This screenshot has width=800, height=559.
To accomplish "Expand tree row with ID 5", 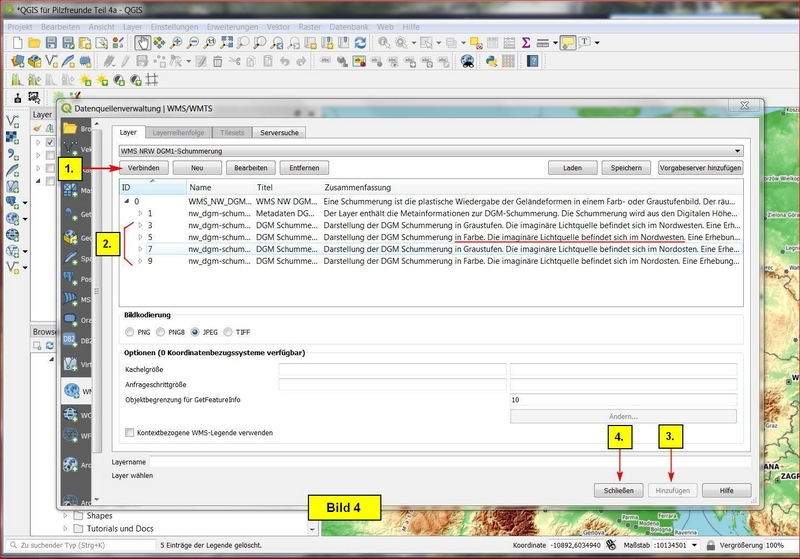I will point(140,237).
